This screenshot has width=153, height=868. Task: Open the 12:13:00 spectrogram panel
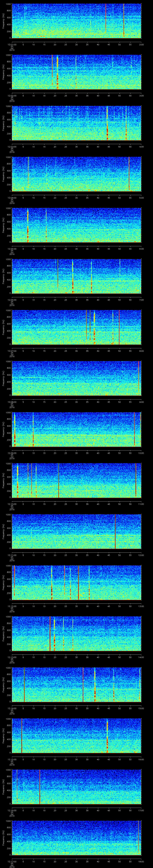[77, 633]
